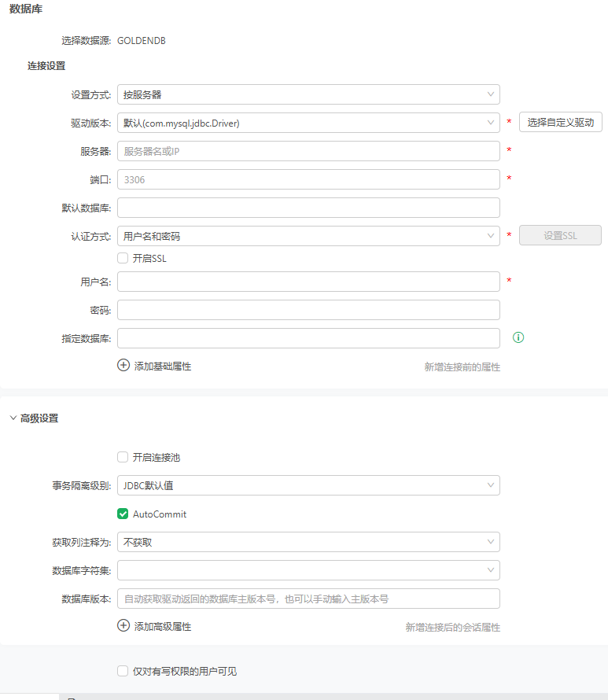Collapse the 高级设置 section
Viewport: 608px width, 700px height.
[x=13, y=418]
